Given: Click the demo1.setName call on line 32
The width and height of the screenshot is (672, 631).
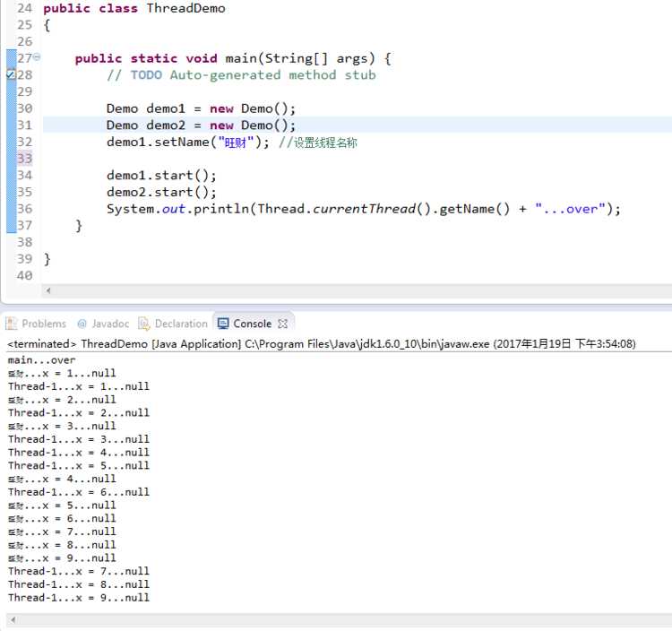Looking at the screenshot, I should pos(188,142).
